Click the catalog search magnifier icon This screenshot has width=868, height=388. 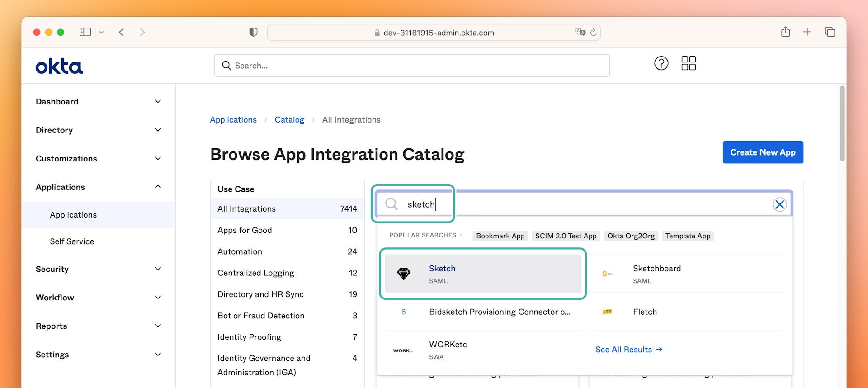pyautogui.click(x=392, y=204)
